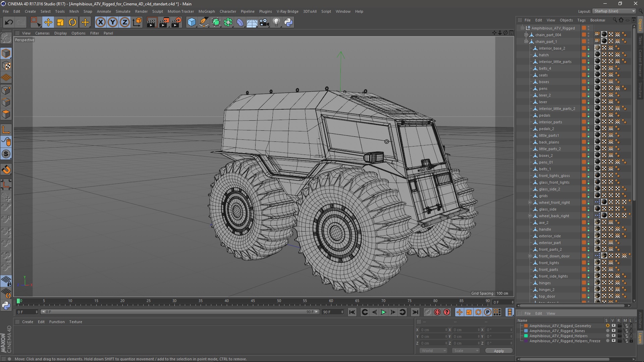Screen dimensions: 644x362
Task: Open the Mesh menu
Action: (x=74, y=11)
